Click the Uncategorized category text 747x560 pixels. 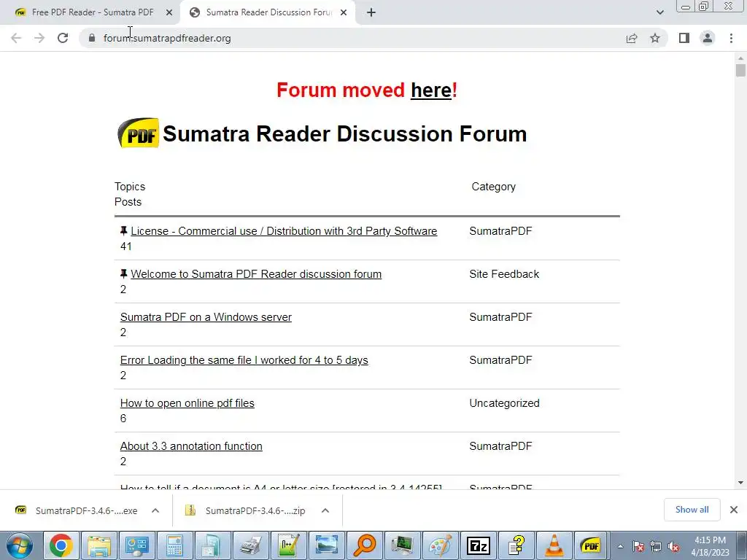[x=505, y=403]
